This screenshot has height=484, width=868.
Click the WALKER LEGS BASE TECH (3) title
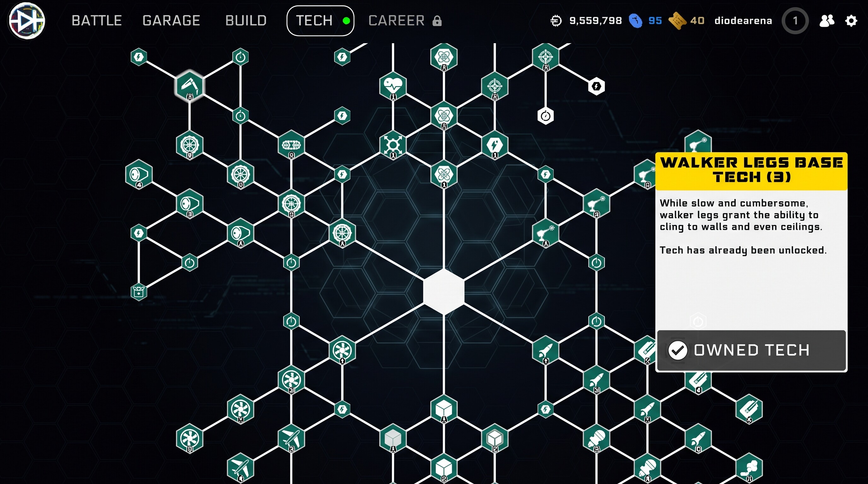pyautogui.click(x=751, y=170)
